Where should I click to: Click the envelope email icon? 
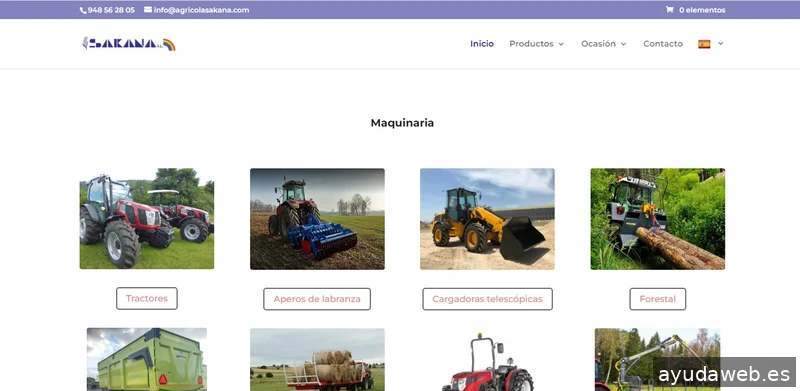tap(148, 9)
